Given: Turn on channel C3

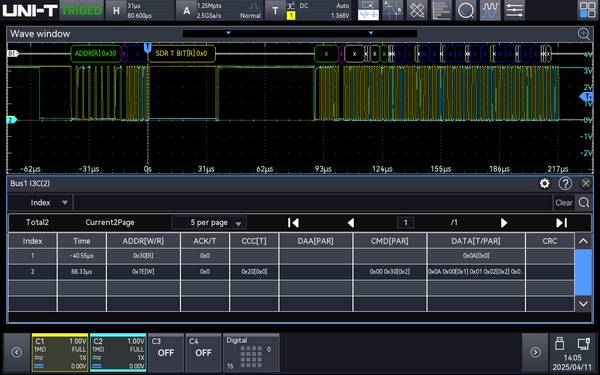Looking at the screenshot, I should (x=166, y=352).
